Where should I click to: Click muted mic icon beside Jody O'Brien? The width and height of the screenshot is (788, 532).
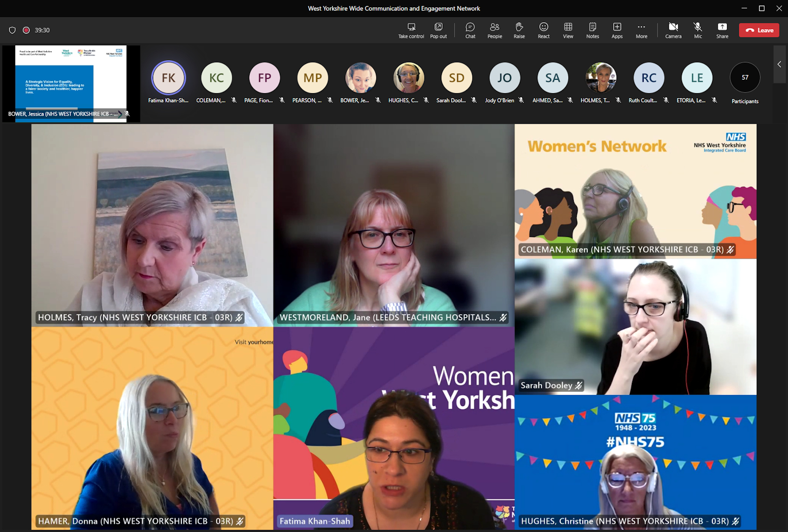point(521,100)
